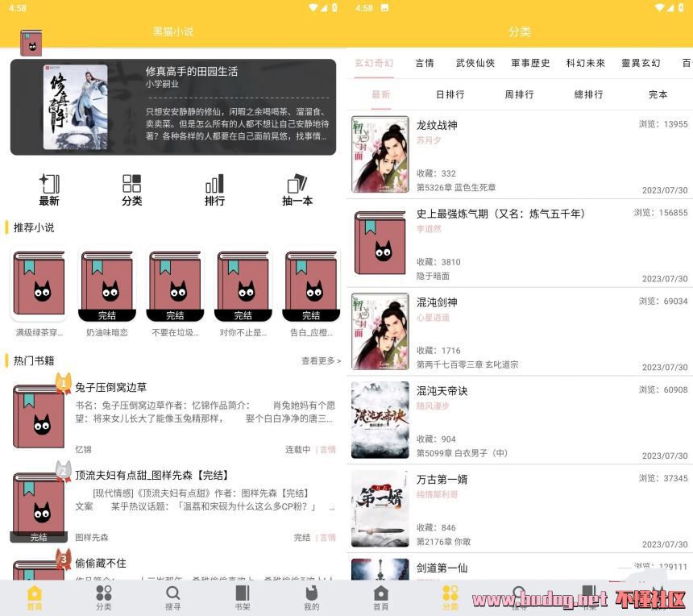The width and height of the screenshot is (693, 616).
Task: Tap 分类 icon in right bottom bar
Action: pos(450,598)
